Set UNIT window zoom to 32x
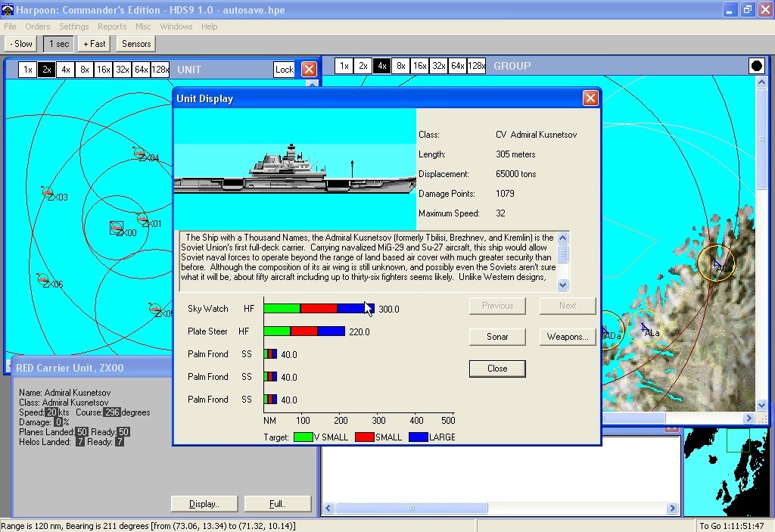Screen dimensions: 775x532 point(122,70)
